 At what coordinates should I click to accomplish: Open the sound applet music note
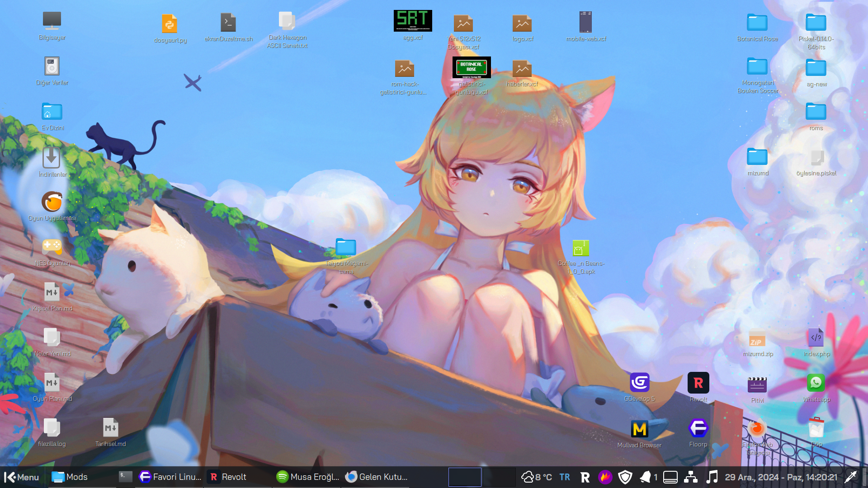tap(712, 477)
